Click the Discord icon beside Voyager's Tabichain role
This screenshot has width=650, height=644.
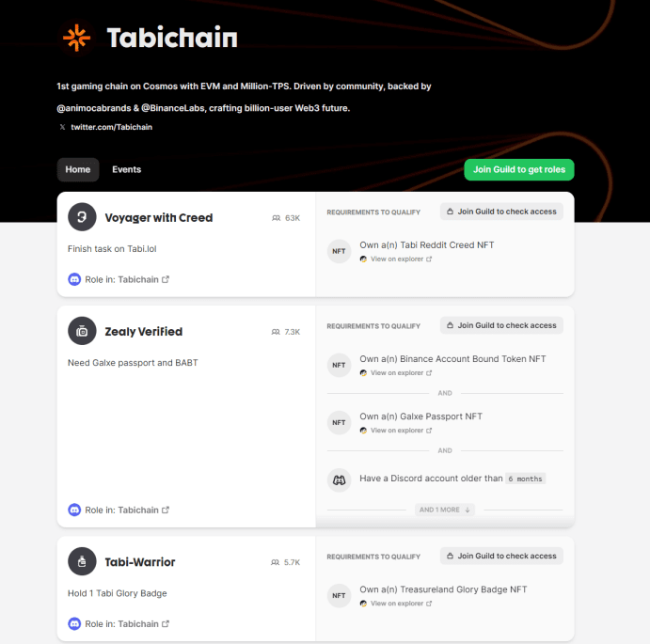tap(74, 279)
